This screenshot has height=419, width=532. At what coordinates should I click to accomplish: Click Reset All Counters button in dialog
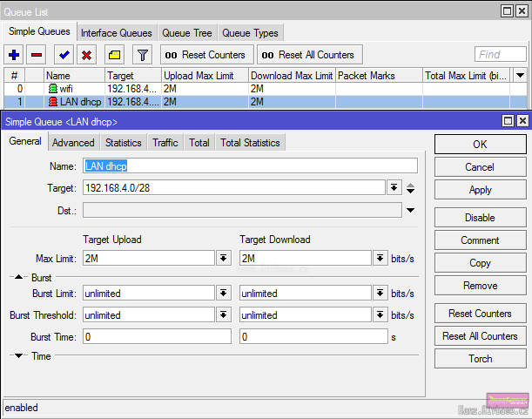(x=481, y=336)
